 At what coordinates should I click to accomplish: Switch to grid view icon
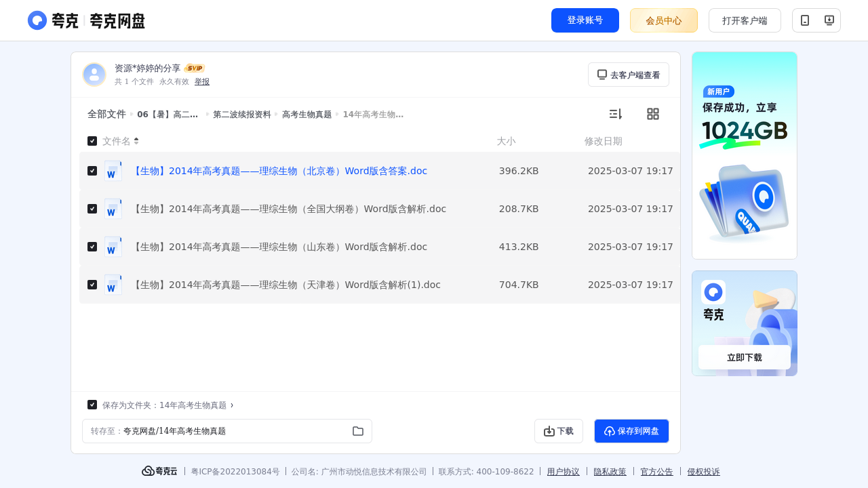[x=653, y=114]
